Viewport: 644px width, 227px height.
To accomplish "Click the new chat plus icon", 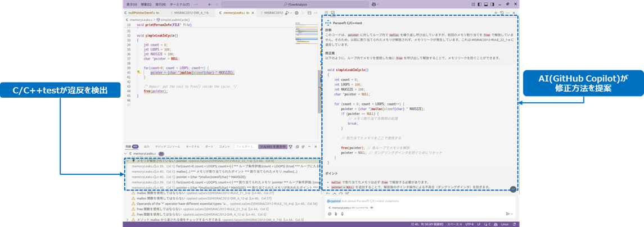I will pos(496,13).
